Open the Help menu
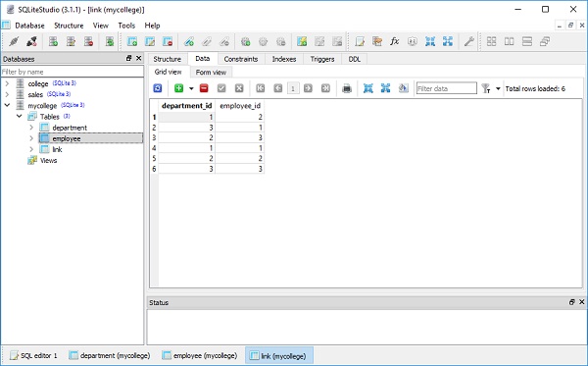The width and height of the screenshot is (588, 366). (152, 26)
